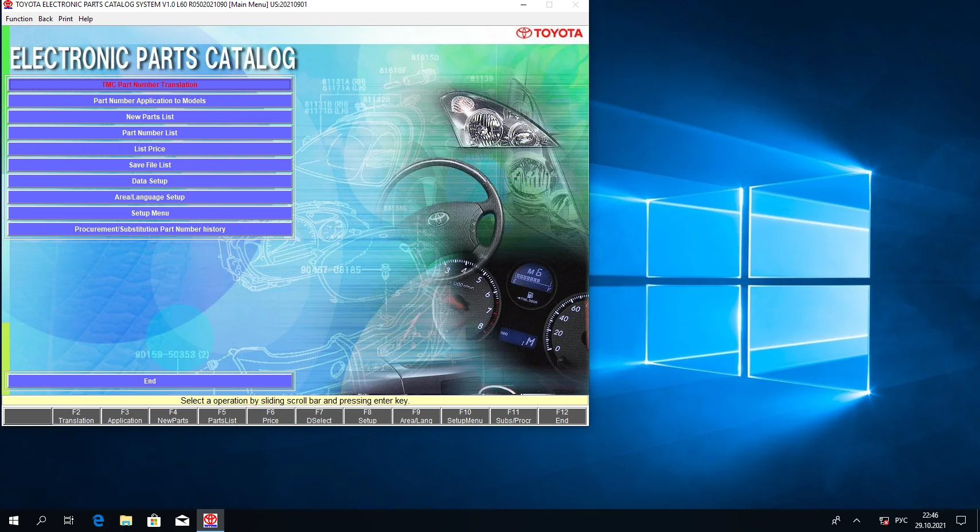Open Data Setup
The image size is (980, 532).
tap(150, 181)
